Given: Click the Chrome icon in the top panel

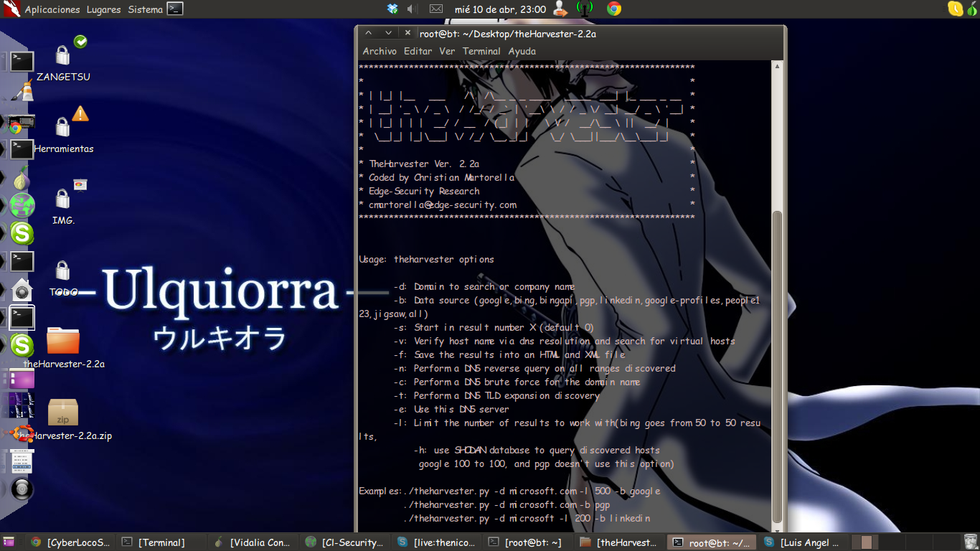Looking at the screenshot, I should pyautogui.click(x=613, y=9).
